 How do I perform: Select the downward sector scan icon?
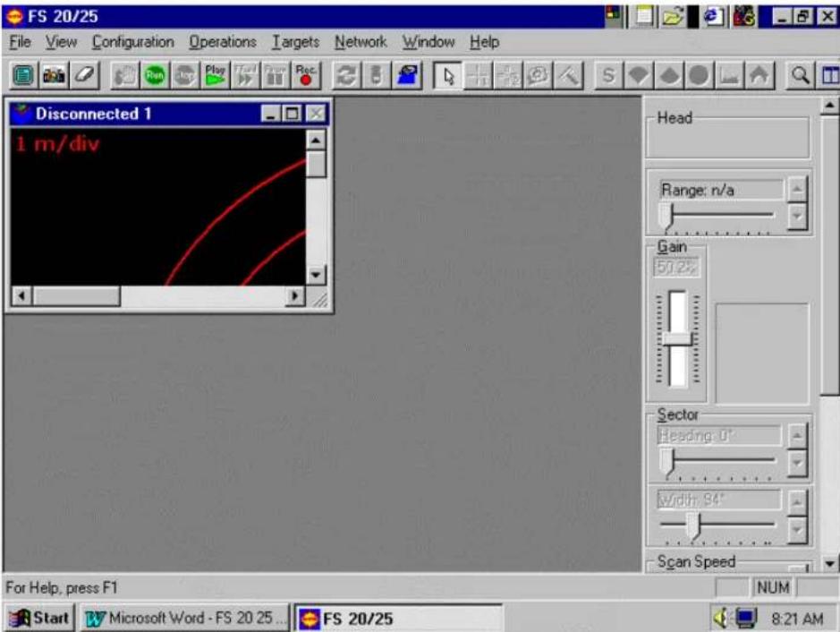[x=638, y=75]
